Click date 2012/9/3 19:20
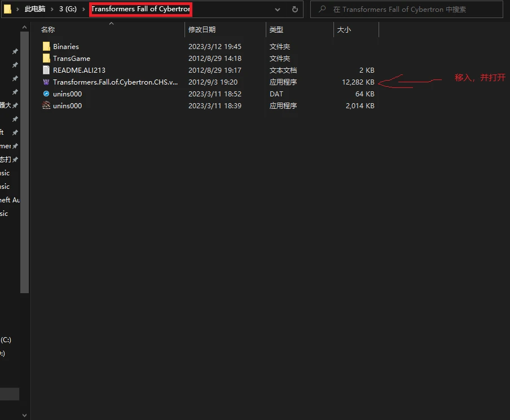 213,82
